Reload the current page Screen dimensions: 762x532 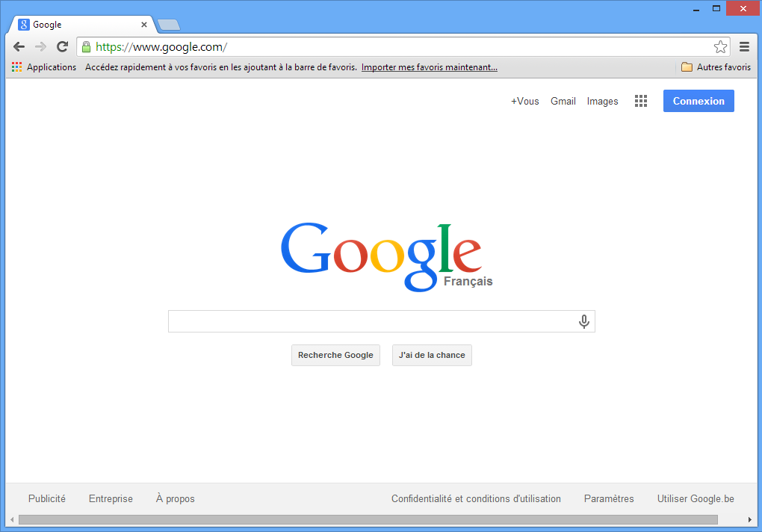coord(62,46)
